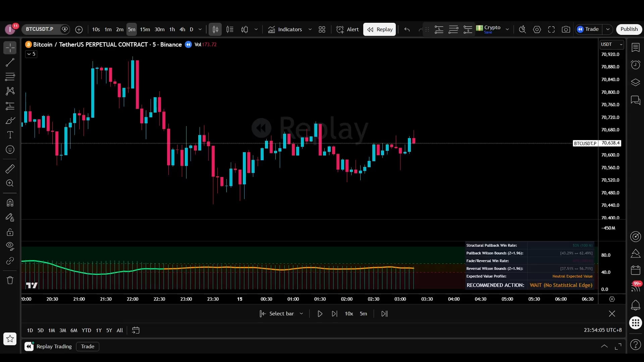Expand the favorite indicators dropdown

(310, 29)
